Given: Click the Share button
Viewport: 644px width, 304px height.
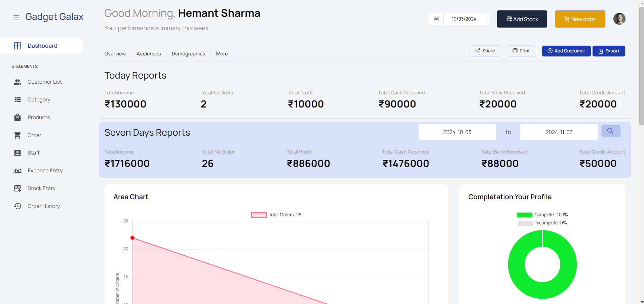Looking at the screenshot, I should click(485, 51).
